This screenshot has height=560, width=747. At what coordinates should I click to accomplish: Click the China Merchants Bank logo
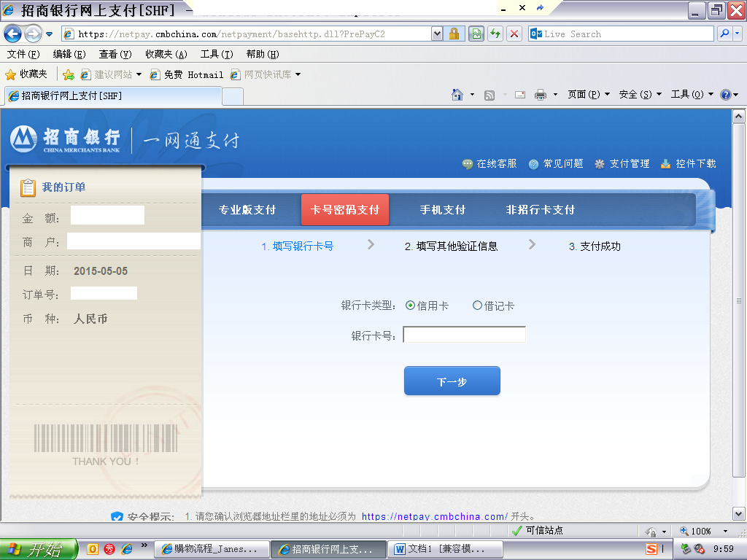pyautogui.click(x=65, y=139)
